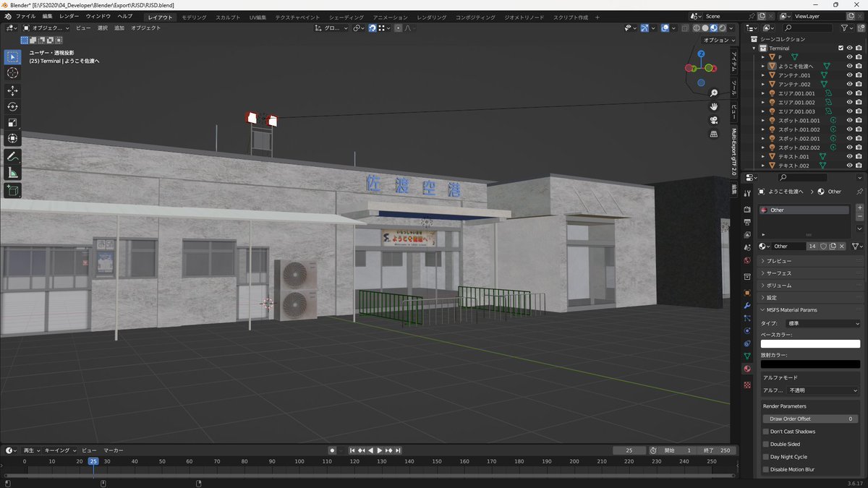Select the Measure tool
868x488 pixels.
[x=12, y=173]
